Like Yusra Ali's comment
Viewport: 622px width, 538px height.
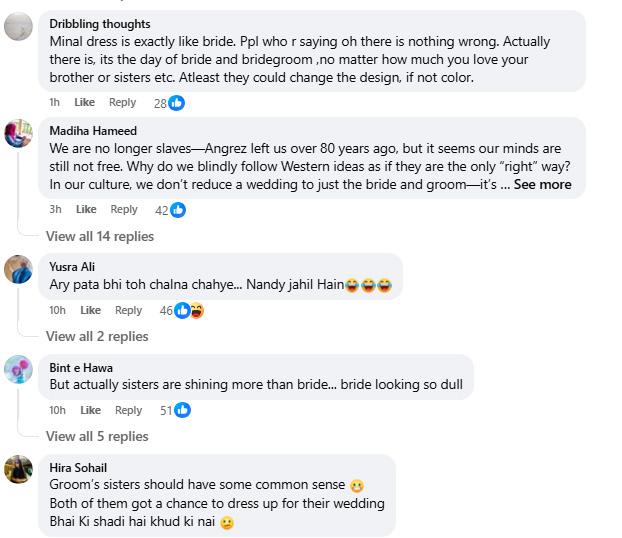[x=90, y=311]
